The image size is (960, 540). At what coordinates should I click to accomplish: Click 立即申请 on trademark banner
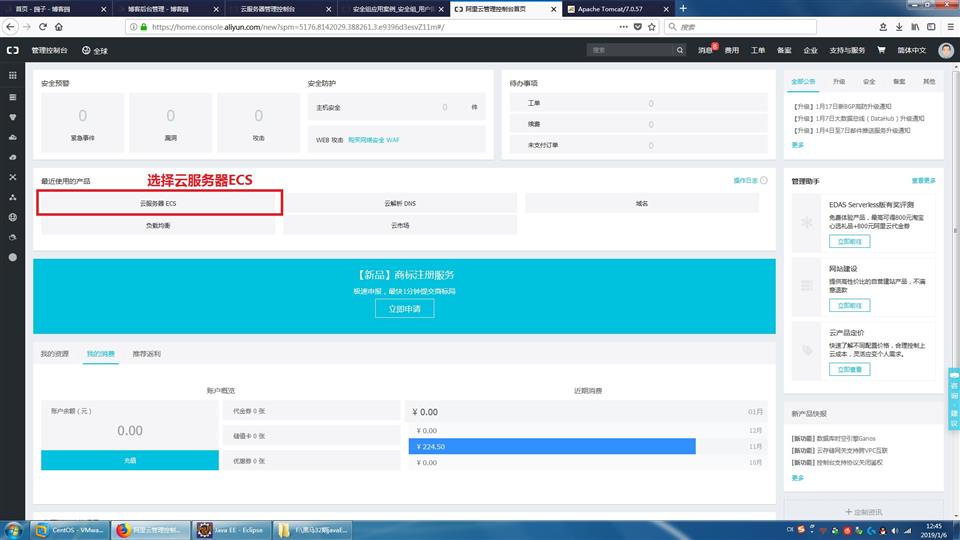[405, 309]
